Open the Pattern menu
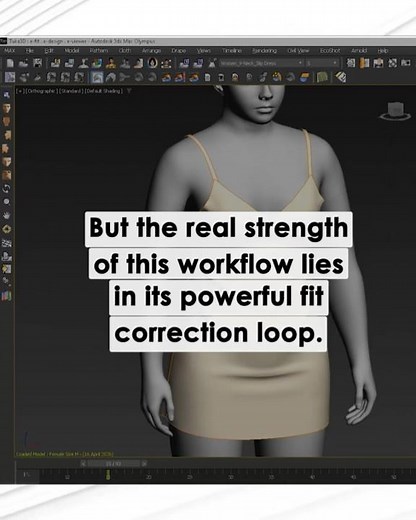 (x=99, y=51)
